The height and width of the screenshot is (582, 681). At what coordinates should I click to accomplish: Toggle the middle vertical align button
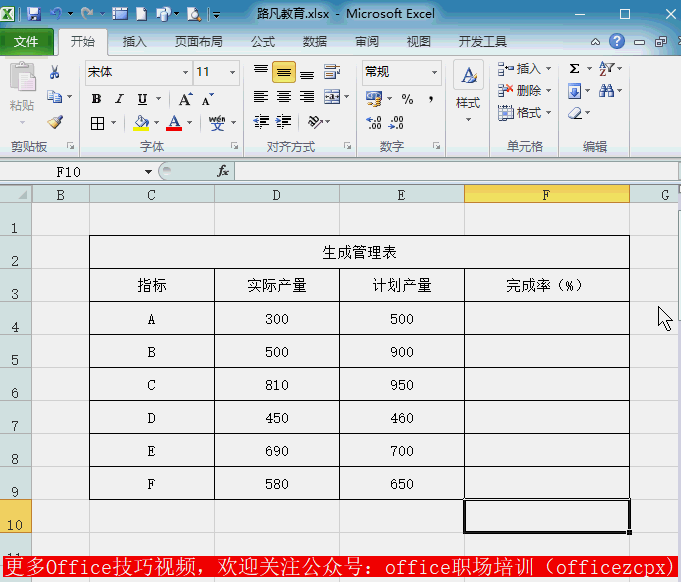284,72
